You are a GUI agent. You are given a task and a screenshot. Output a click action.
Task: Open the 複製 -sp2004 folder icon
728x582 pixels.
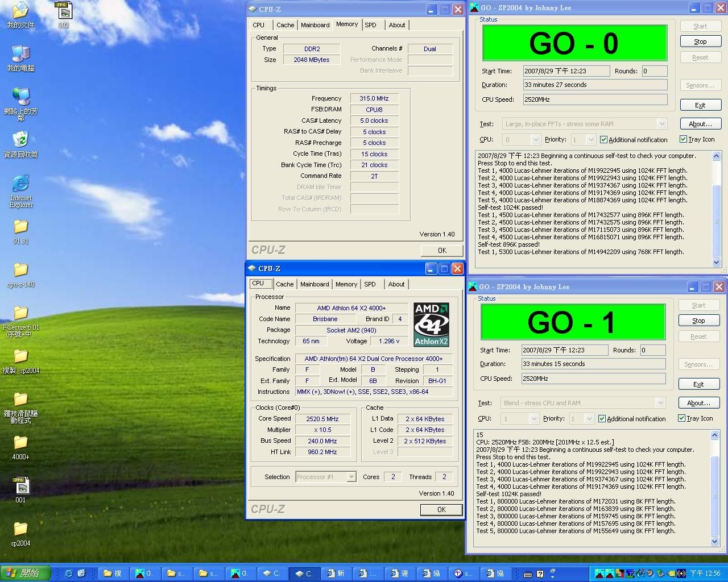pos(20,361)
